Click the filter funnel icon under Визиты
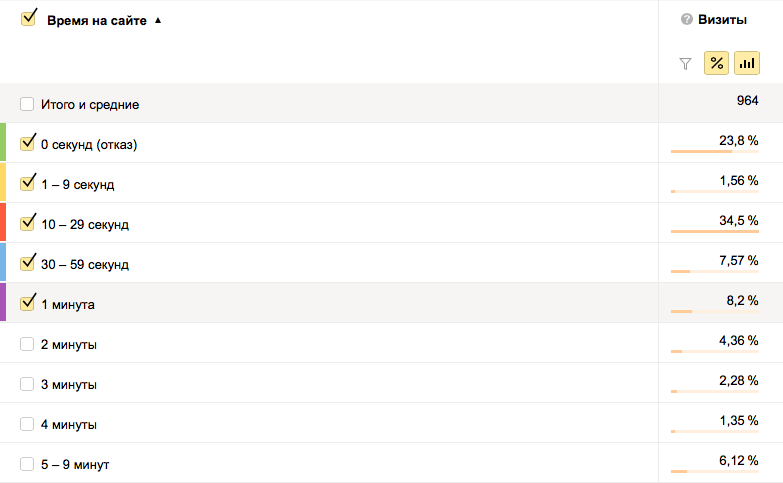 tap(685, 63)
